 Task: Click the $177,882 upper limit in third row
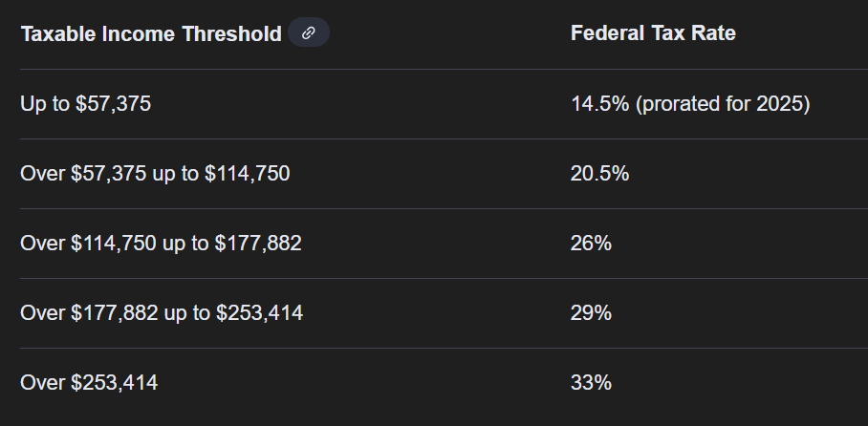pos(258,243)
